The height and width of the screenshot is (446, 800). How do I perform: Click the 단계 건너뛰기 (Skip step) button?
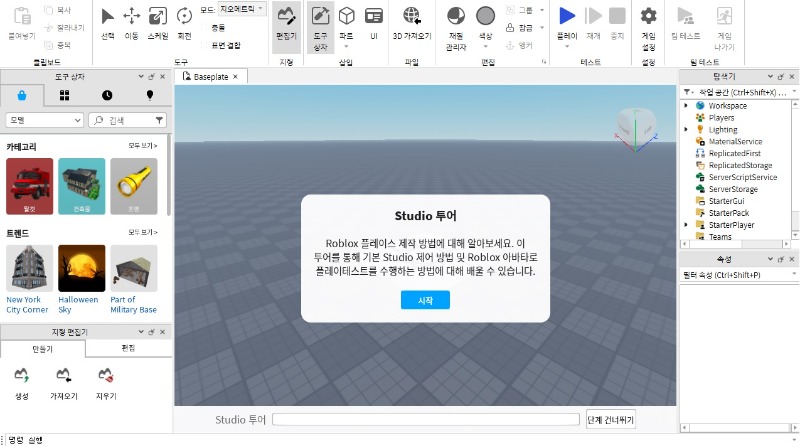coord(611,420)
